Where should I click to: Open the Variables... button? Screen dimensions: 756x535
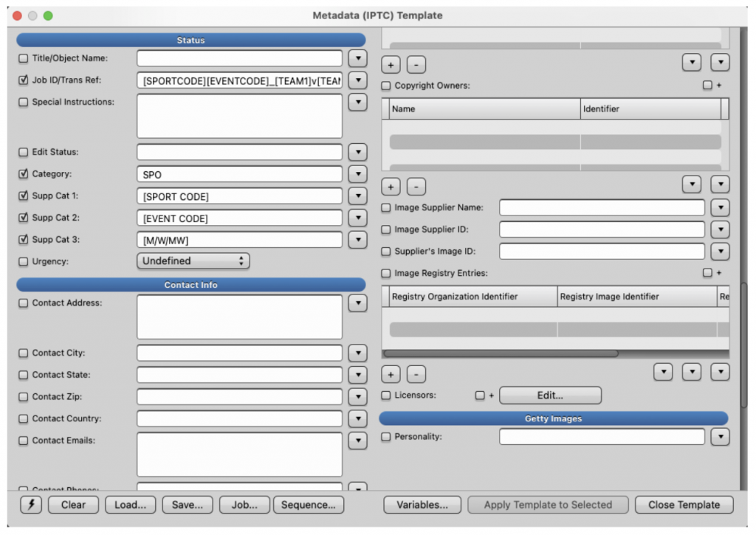coord(422,505)
